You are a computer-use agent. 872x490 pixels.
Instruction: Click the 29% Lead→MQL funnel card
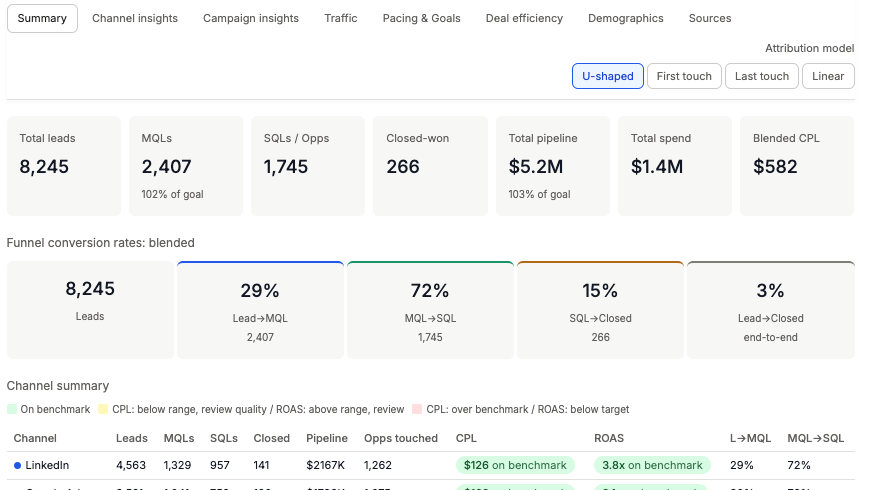[x=260, y=310]
